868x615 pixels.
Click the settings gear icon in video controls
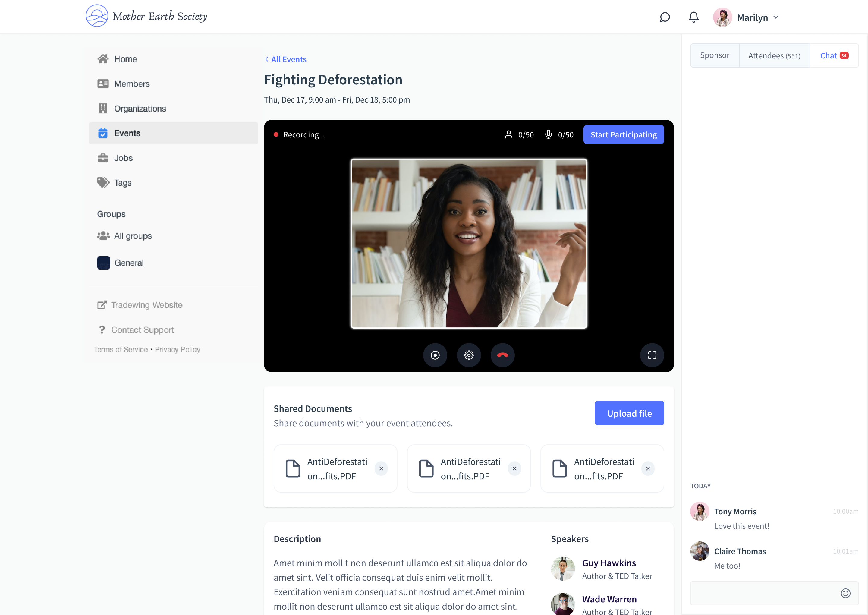(x=469, y=355)
